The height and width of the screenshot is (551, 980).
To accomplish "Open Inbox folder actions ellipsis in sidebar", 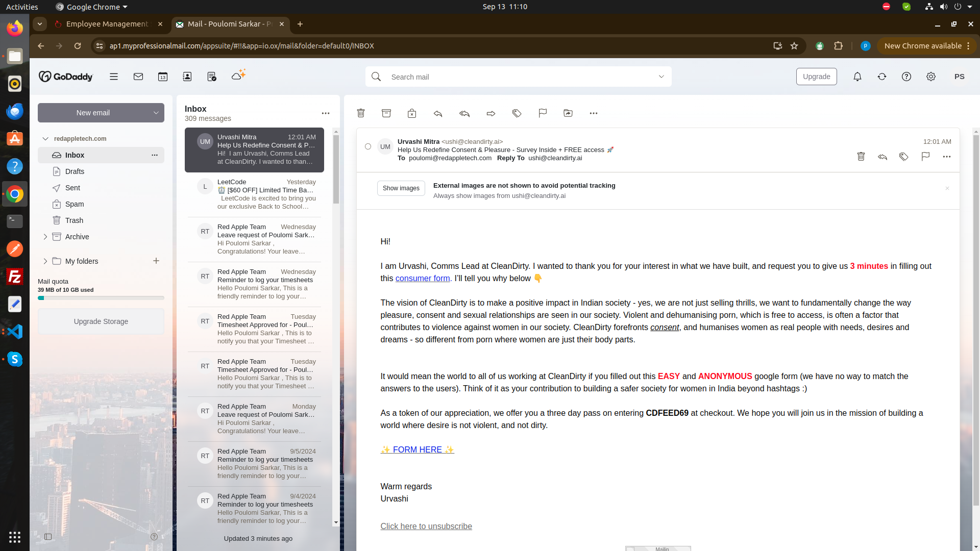I will [155, 155].
